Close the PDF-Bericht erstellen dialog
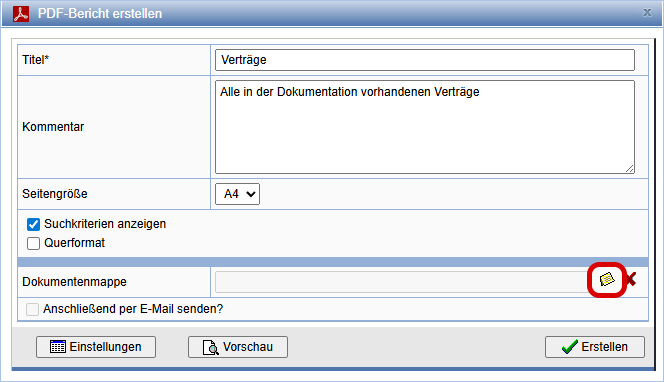This screenshot has height=382, width=664. point(647,13)
